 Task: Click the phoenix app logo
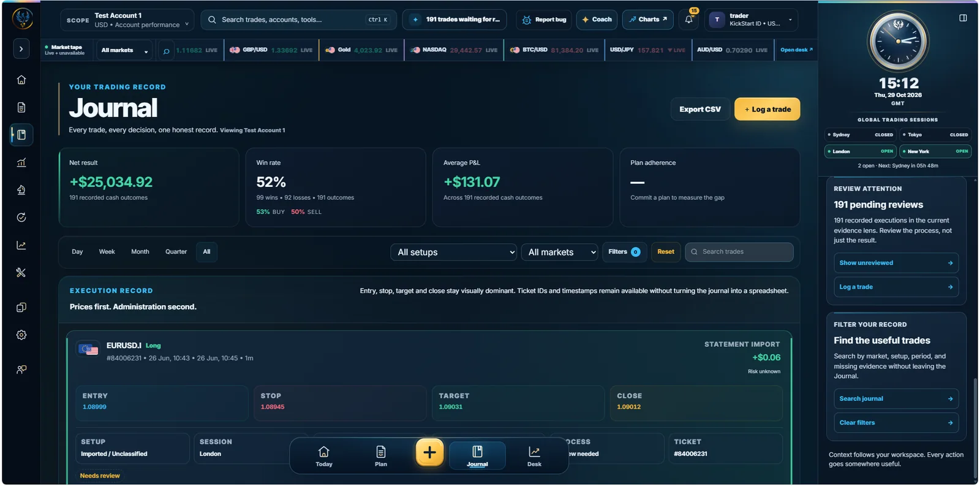point(23,19)
